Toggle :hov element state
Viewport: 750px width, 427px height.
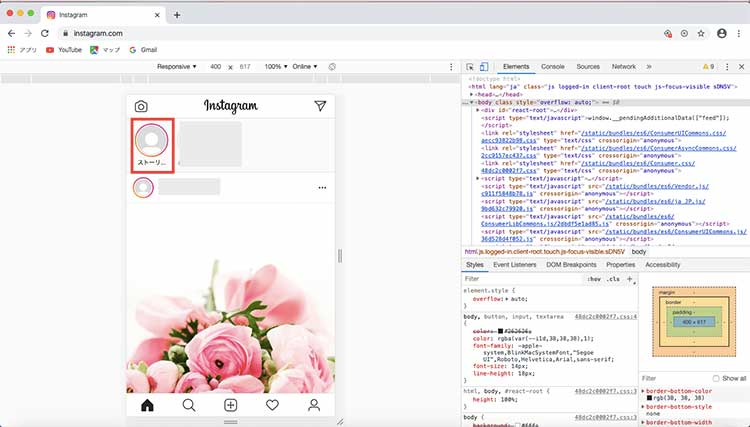tap(594, 279)
